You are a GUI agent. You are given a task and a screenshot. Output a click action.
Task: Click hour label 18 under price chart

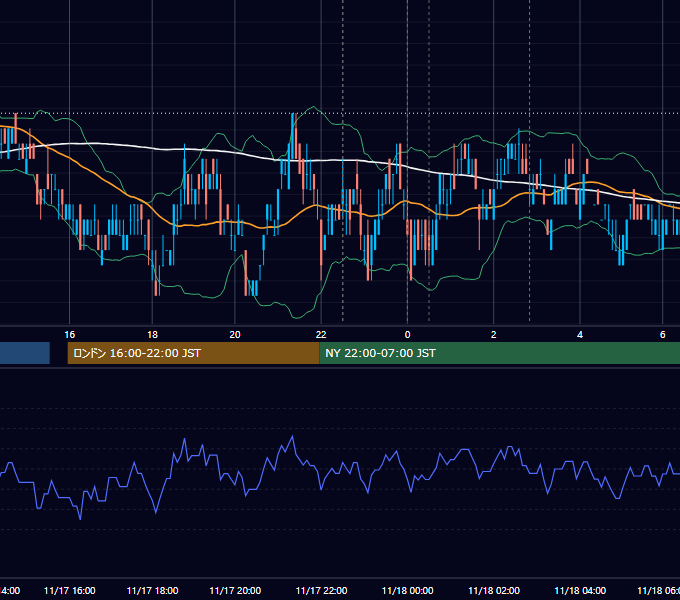(152, 335)
